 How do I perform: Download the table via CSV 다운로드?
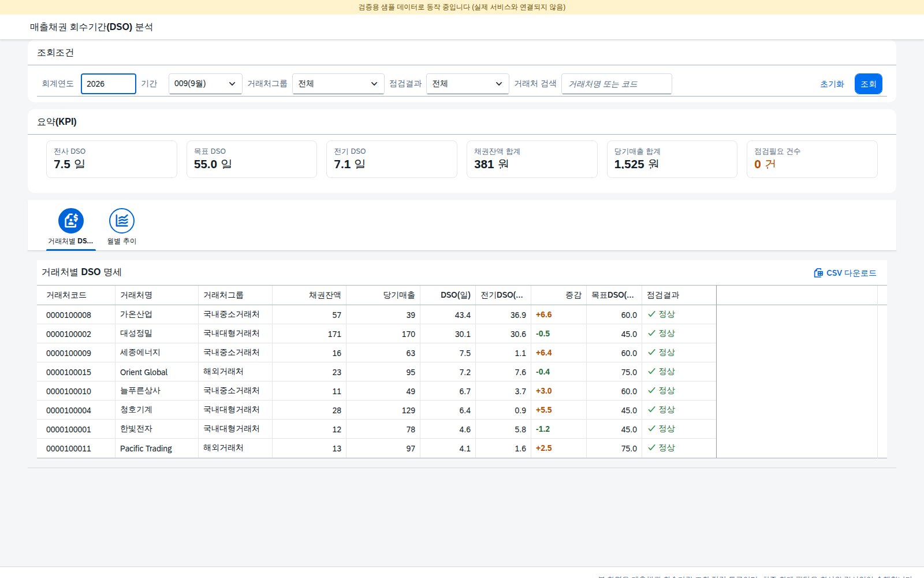tap(845, 273)
